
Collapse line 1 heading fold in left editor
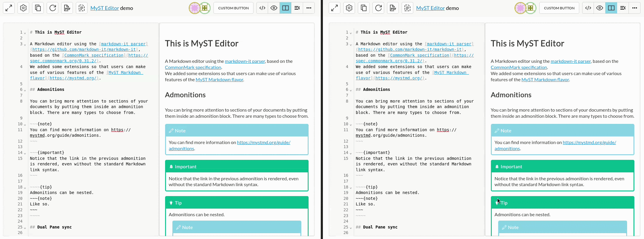[x=25, y=33]
